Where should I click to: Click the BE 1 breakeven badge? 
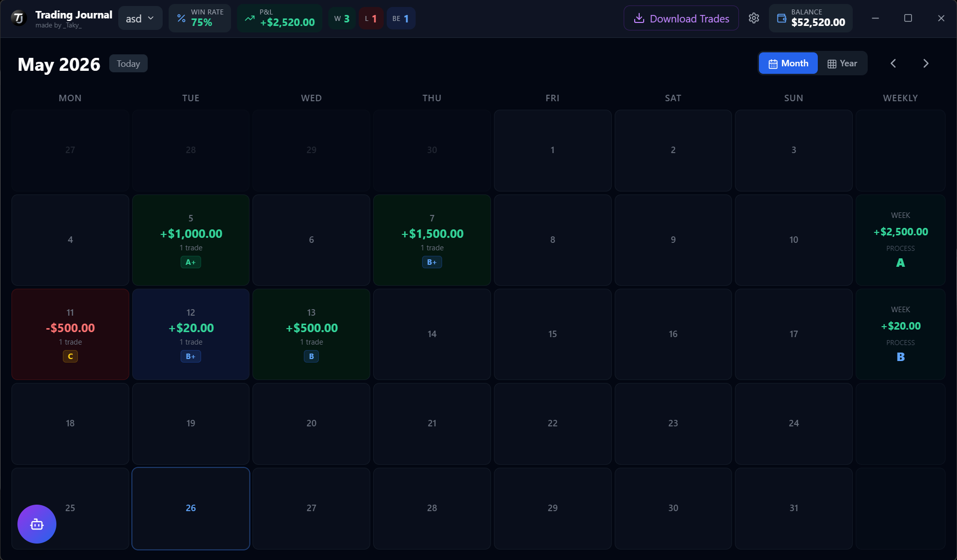(401, 18)
